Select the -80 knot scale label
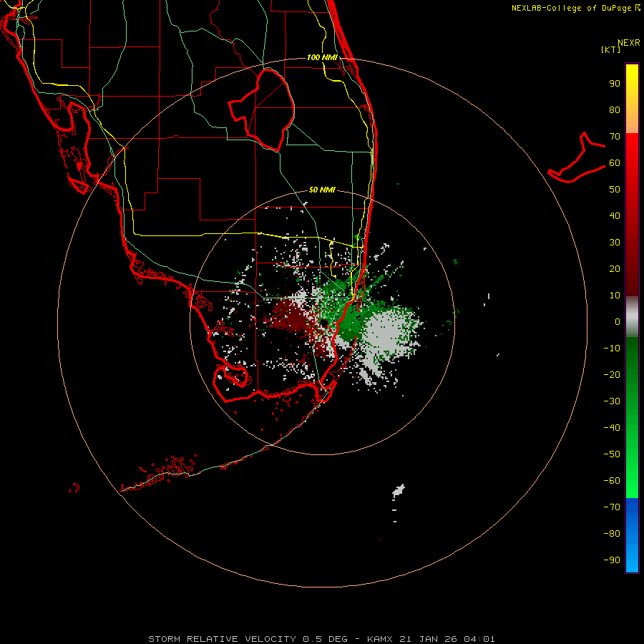This screenshot has width=644, height=644. pyautogui.click(x=612, y=534)
